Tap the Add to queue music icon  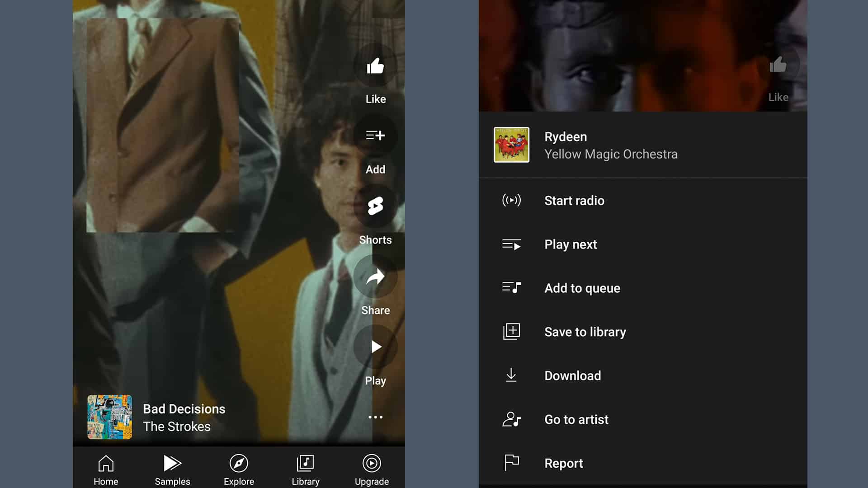click(x=511, y=288)
